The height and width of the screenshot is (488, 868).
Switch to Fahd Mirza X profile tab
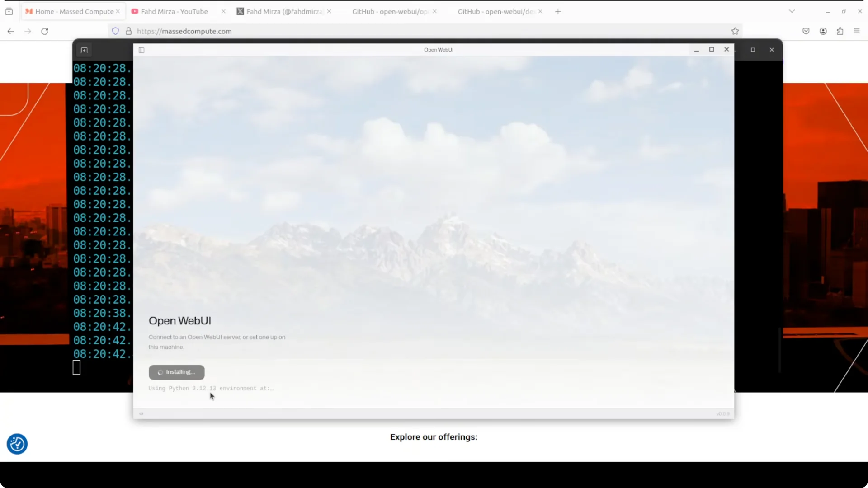(284, 12)
